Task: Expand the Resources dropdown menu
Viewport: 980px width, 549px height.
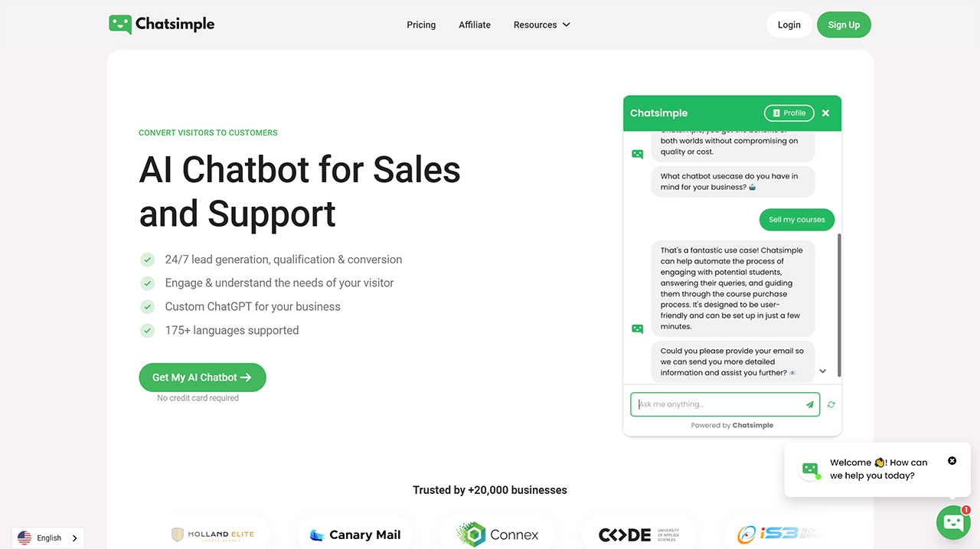Action: pos(541,25)
